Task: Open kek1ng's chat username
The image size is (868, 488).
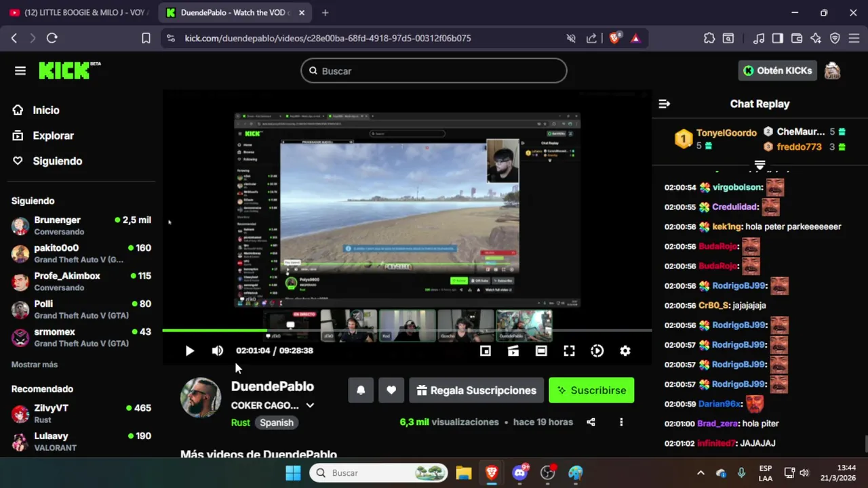Action: coord(727,226)
